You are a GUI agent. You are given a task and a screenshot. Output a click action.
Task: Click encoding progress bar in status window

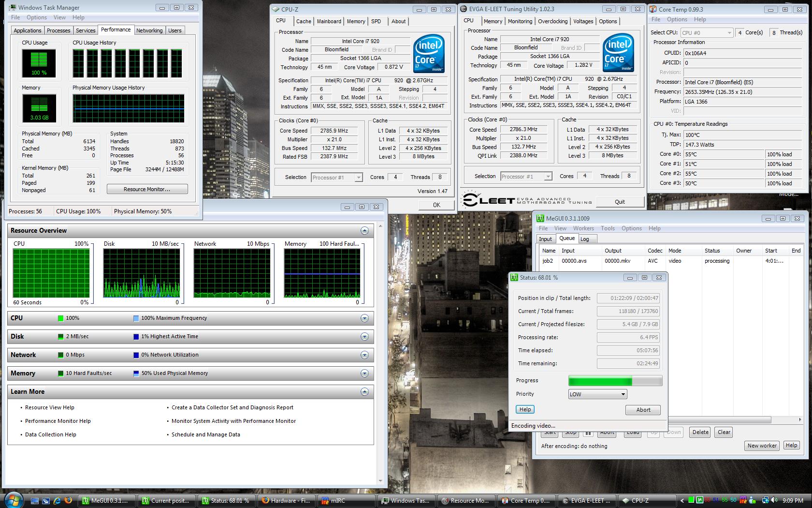[615, 381]
